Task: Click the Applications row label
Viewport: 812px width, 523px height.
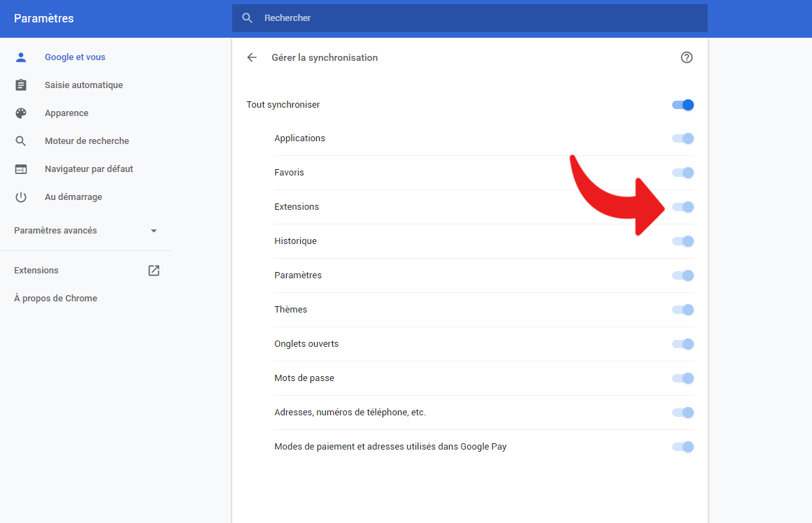Action: pyautogui.click(x=300, y=138)
